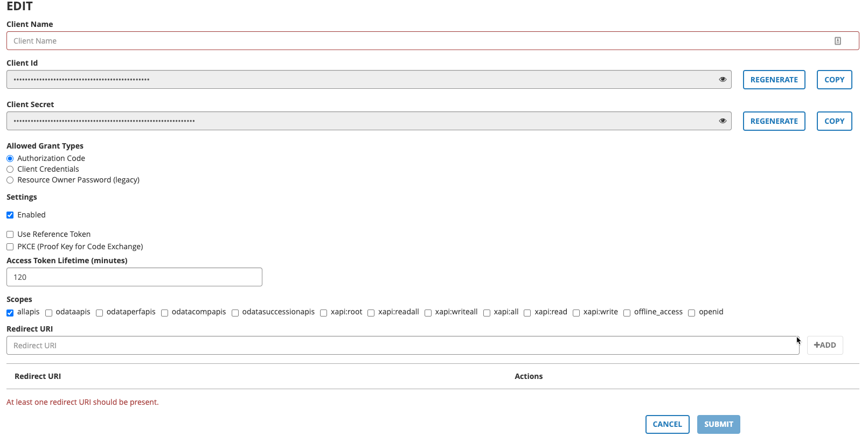This screenshot has height=436, width=868.
Task: Check the xapi:readall scope
Action: pyautogui.click(x=371, y=313)
